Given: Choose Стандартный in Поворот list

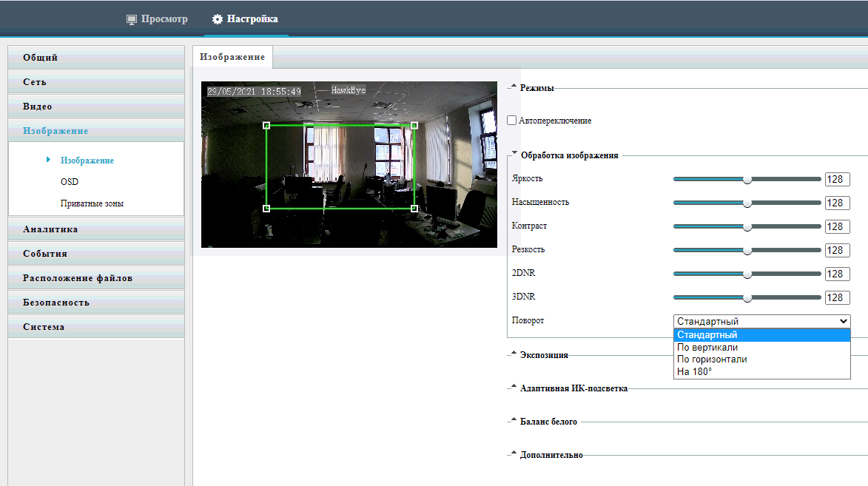Looking at the screenshot, I should point(761,335).
